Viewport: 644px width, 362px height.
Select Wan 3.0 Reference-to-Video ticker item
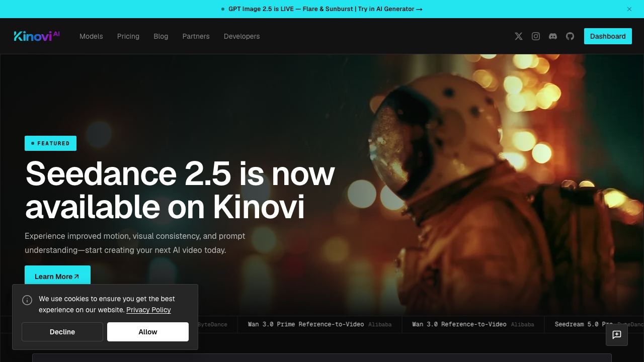[473, 324]
